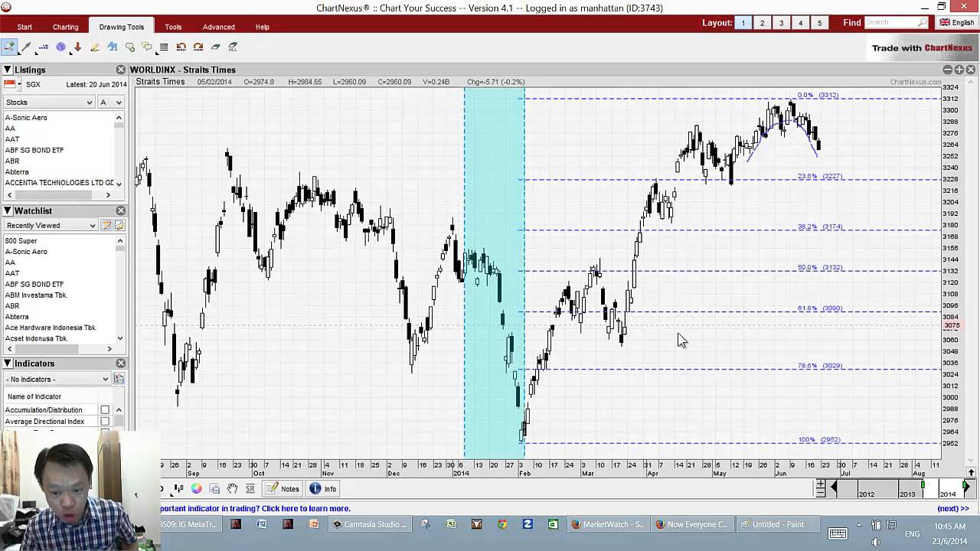Open the Stocks category dropdown
Viewport: 980px width, 551px height.
pyautogui.click(x=49, y=103)
